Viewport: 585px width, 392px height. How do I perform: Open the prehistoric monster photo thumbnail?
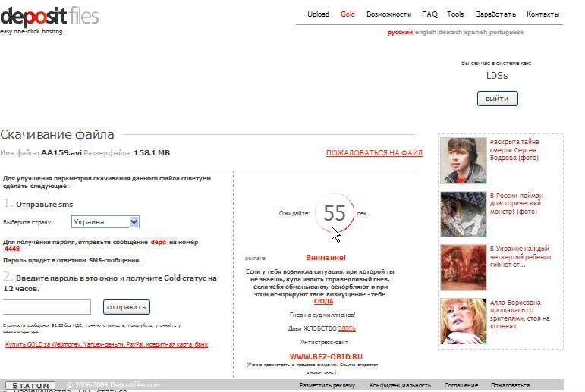coord(464,214)
